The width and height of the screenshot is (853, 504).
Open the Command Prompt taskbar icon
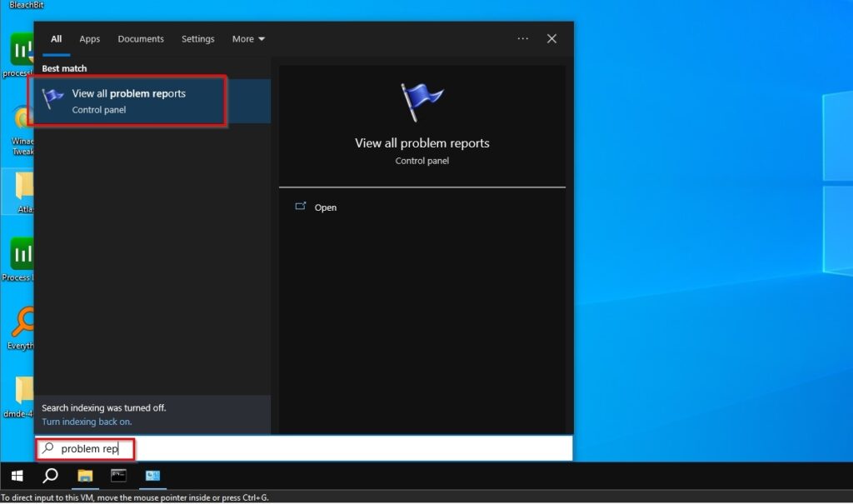click(118, 476)
